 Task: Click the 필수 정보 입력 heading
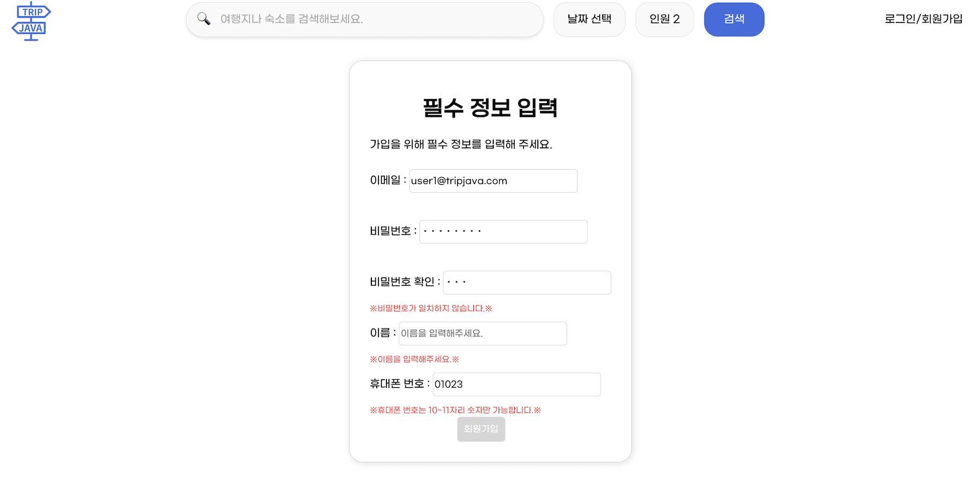tap(491, 108)
